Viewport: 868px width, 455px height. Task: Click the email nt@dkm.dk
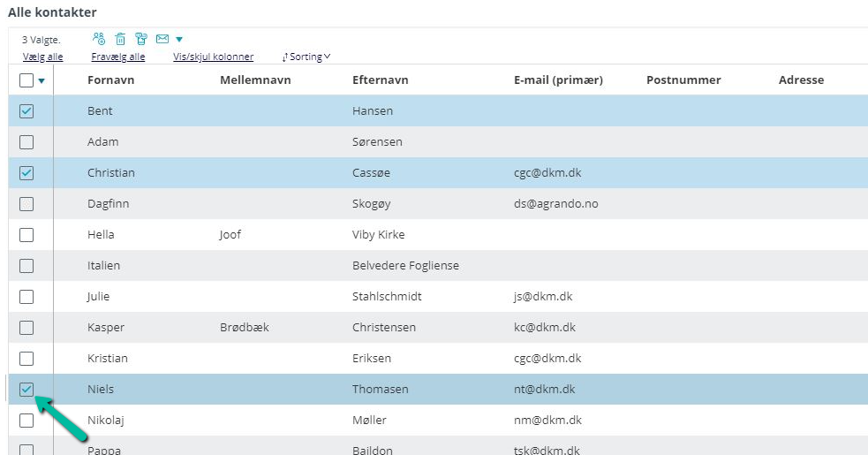pyautogui.click(x=544, y=389)
